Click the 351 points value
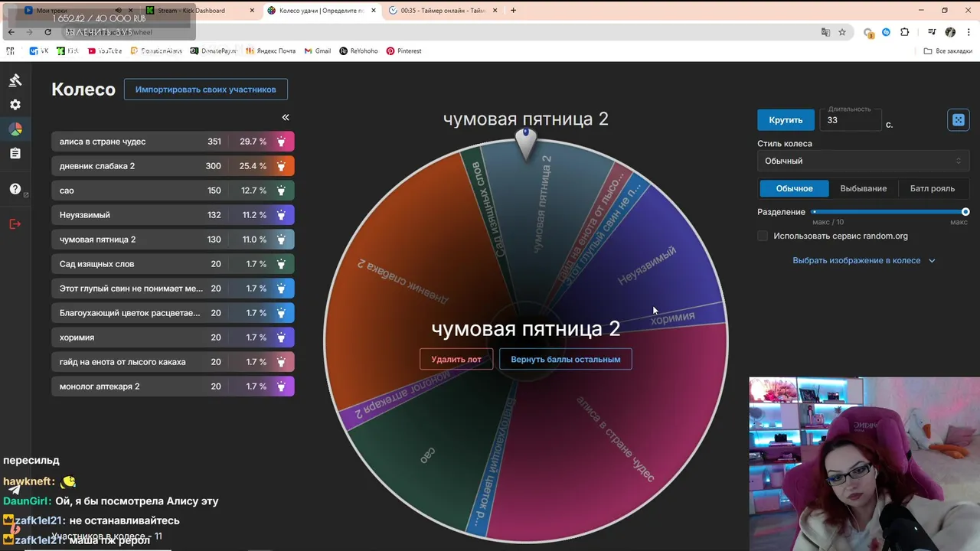Viewport: 980px width, 551px height. [x=214, y=142]
